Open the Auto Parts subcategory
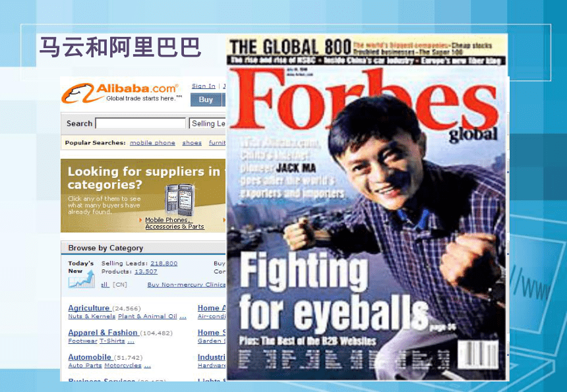This screenshot has height=392, width=567. (85, 366)
